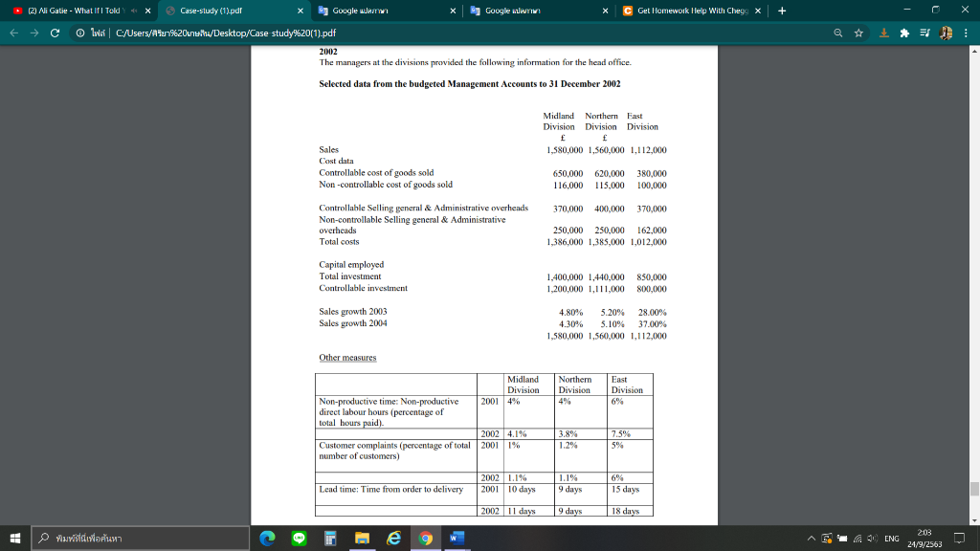Open the file info icon in address bar
980x551 pixels.
(x=79, y=31)
